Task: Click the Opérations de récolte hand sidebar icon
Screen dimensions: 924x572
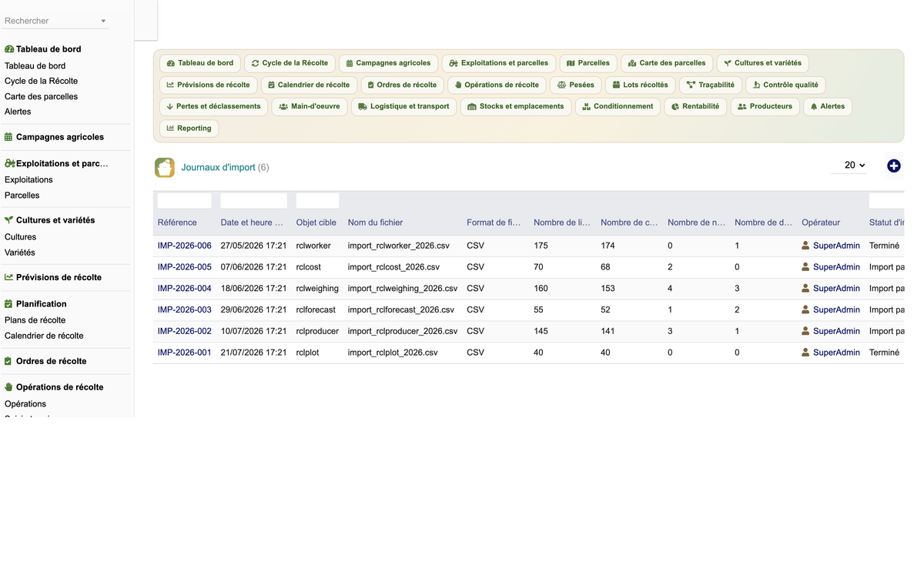Action: (9, 387)
